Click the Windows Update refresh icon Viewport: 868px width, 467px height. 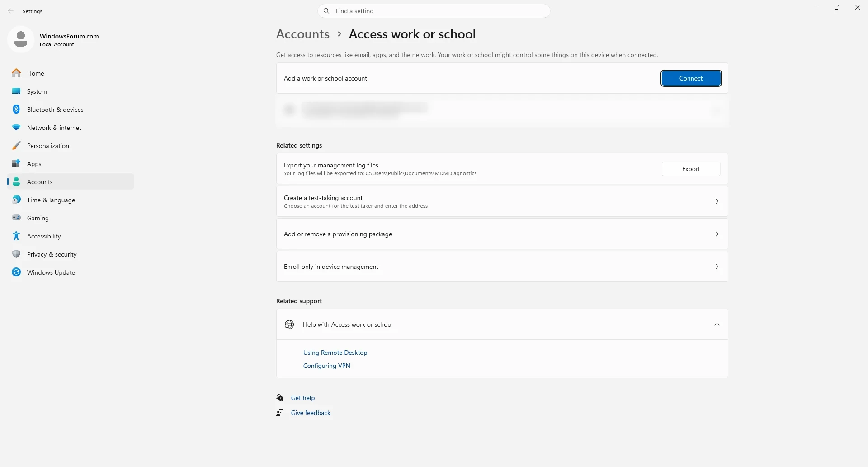16,272
